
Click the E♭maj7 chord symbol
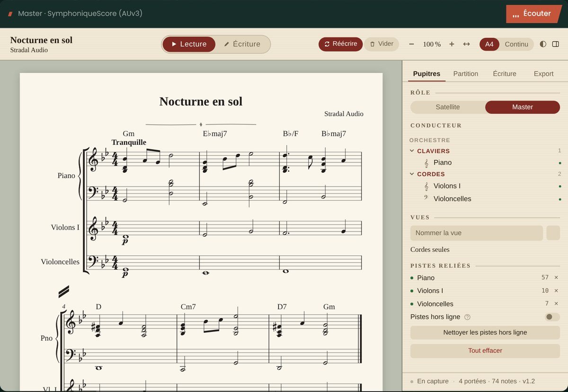click(215, 134)
